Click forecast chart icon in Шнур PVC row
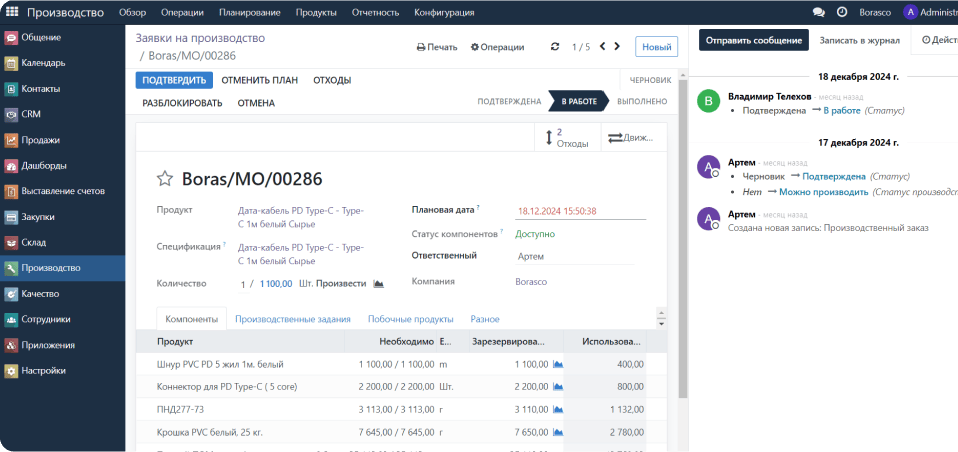Screen dimensions: 958x452 tap(557, 364)
